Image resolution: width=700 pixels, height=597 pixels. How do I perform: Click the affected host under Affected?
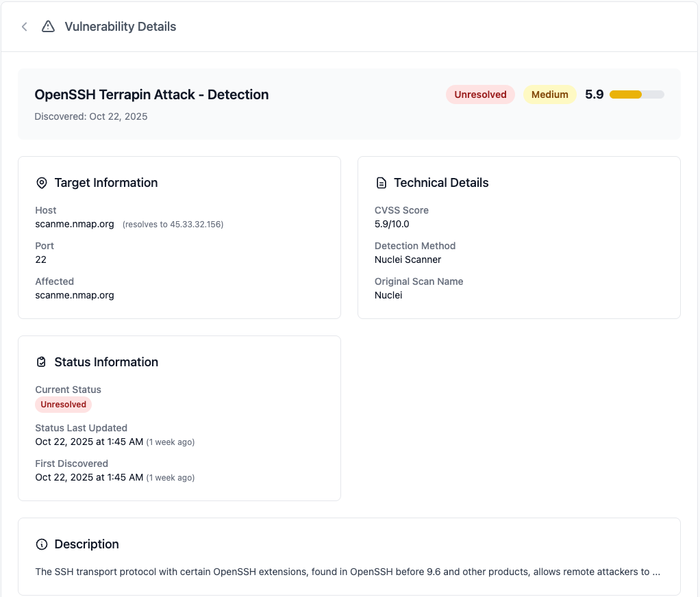point(74,294)
